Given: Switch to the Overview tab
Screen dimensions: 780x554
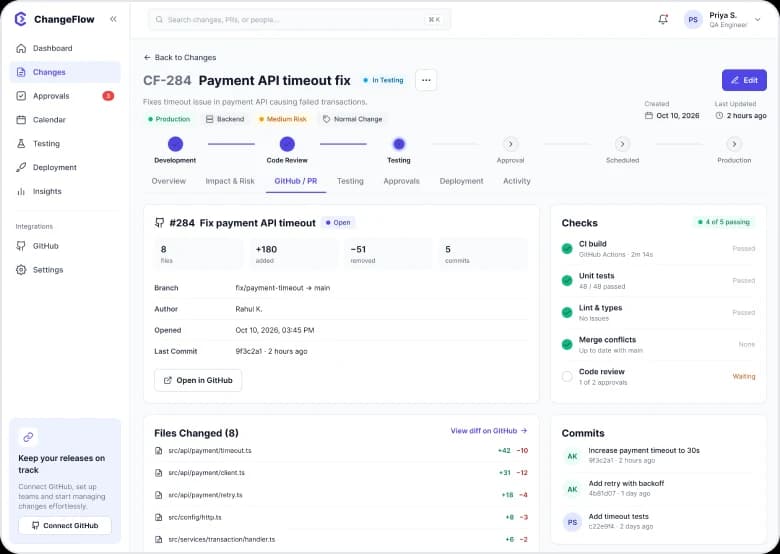Looking at the screenshot, I should tap(169, 181).
